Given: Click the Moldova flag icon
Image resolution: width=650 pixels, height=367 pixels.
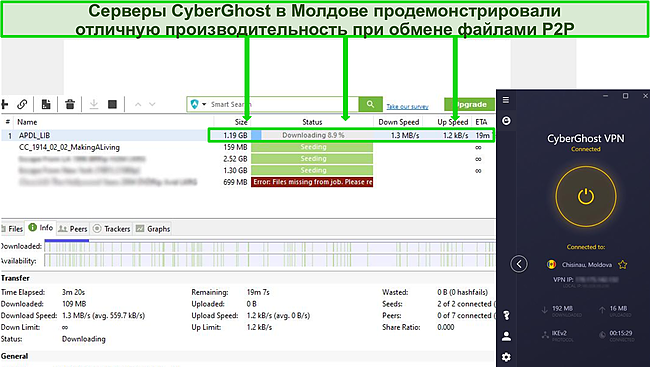Looking at the screenshot, I should click(551, 265).
